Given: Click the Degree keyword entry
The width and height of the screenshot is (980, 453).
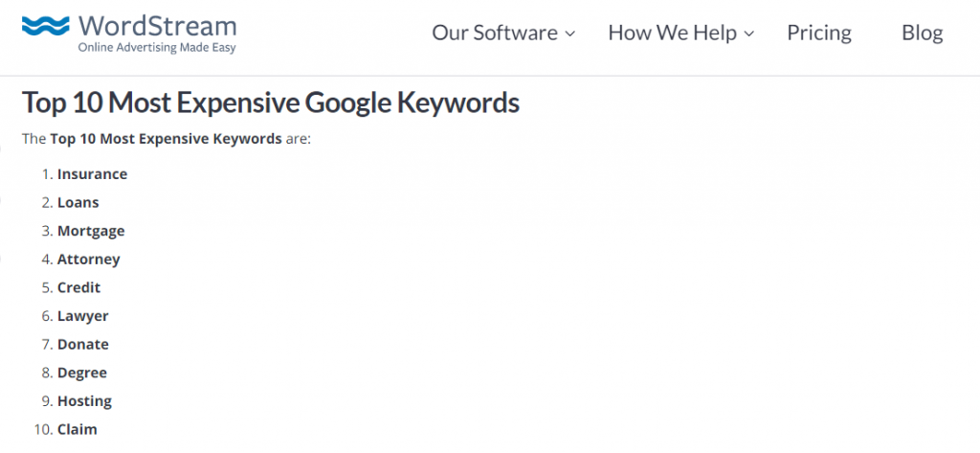Looking at the screenshot, I should pos(82,373).
